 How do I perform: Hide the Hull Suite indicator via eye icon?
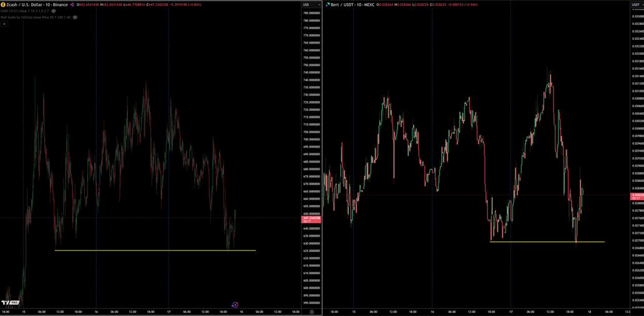75,17
